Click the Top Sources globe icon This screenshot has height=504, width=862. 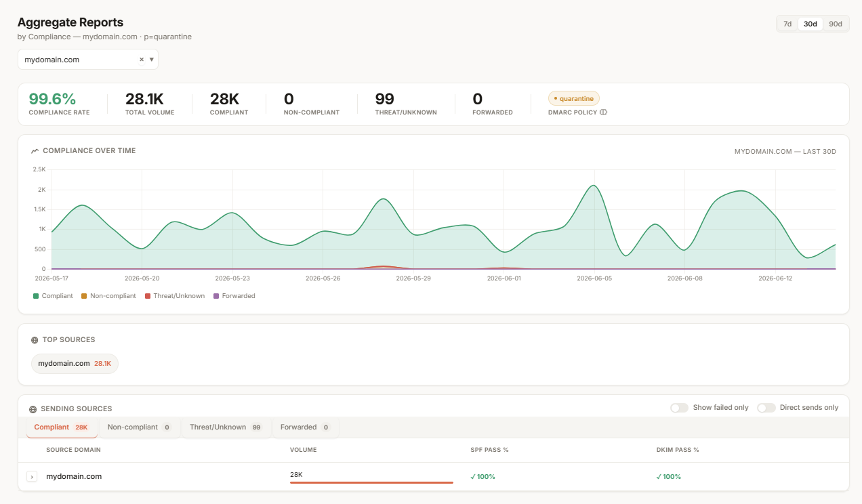coord(35,340)
